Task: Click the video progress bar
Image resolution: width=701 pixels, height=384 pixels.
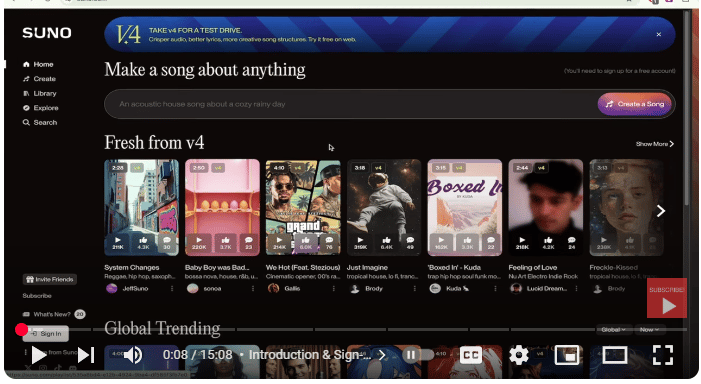Action: [x=353, y=329]
